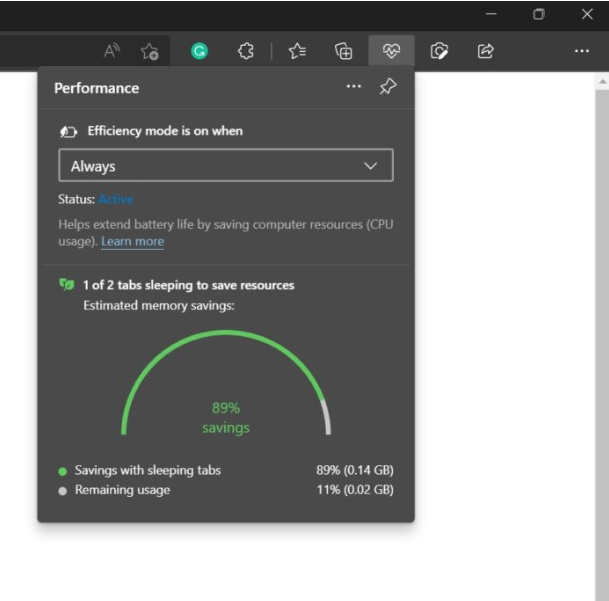Image resolution: width=609 pixels, height=601 pixels.
Task: Click the Read aloud icon
Action: [111, 51]
